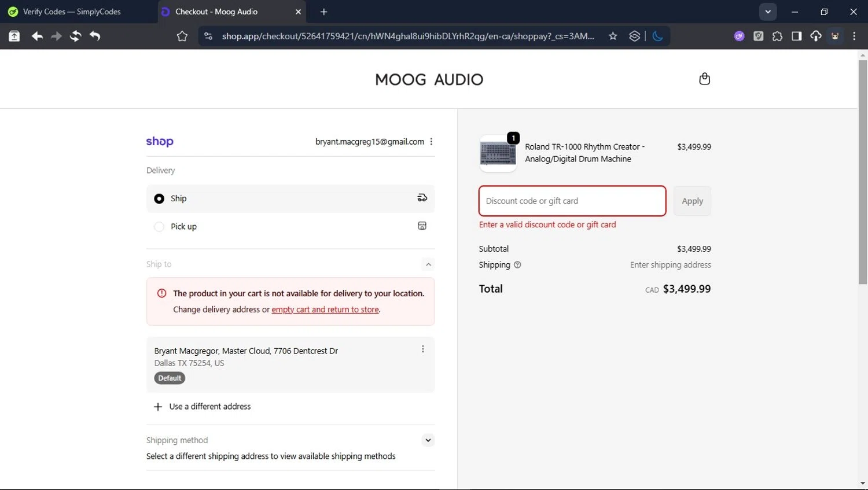Click the browser back arrow
The width and height of the screenshot is (868, 490).
(x=37, y=36)
